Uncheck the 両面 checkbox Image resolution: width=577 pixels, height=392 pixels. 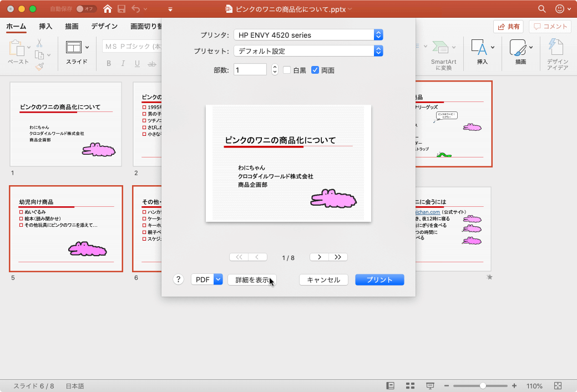click(x=315, y=70)
